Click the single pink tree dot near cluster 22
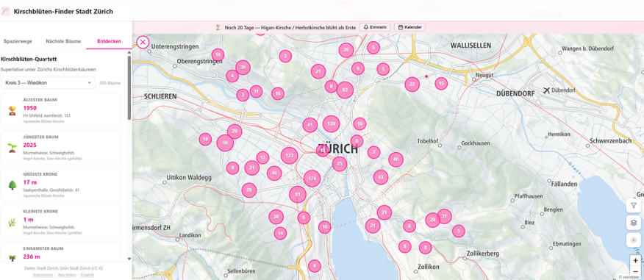The image size is (644, 280). [426, 76]
